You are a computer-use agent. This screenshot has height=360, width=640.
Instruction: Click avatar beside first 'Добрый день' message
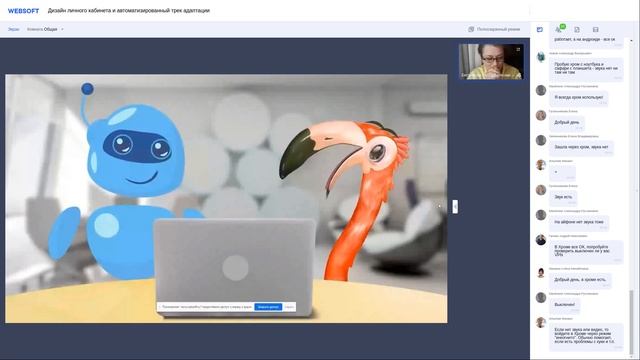click(x=541, y=115)
